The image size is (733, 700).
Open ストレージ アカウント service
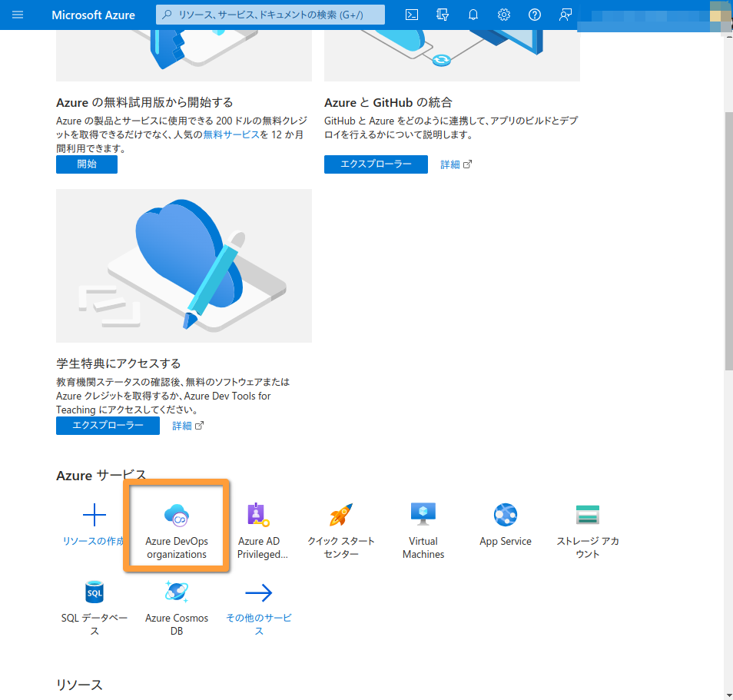[x=587, y=526]
